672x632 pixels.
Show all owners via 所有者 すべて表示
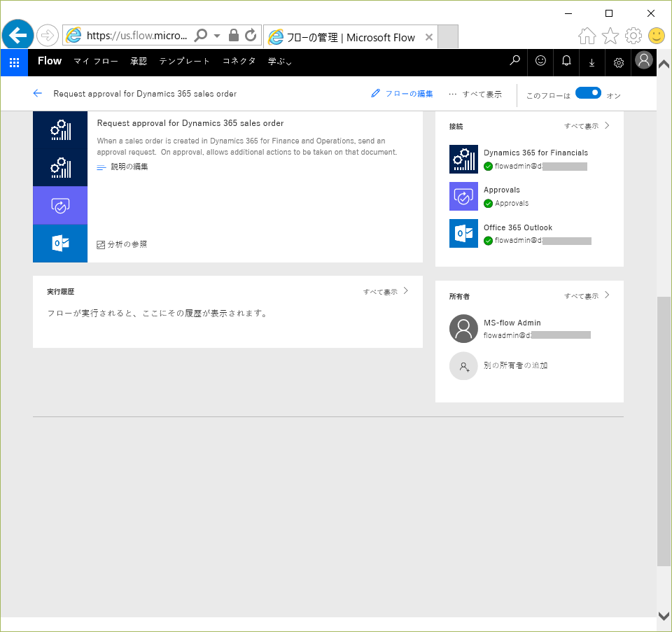(587, 295)
